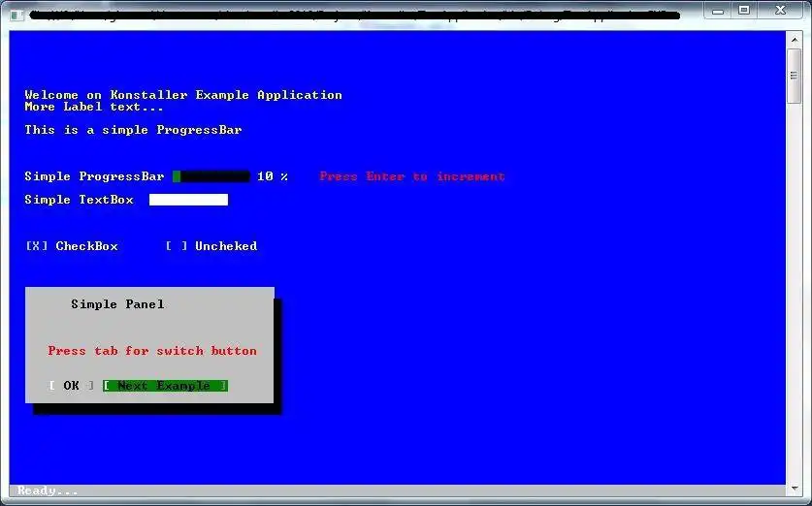Focus the Simple TextBox input field
Viewport: 812px width, 506px height.
pos(188,200)
